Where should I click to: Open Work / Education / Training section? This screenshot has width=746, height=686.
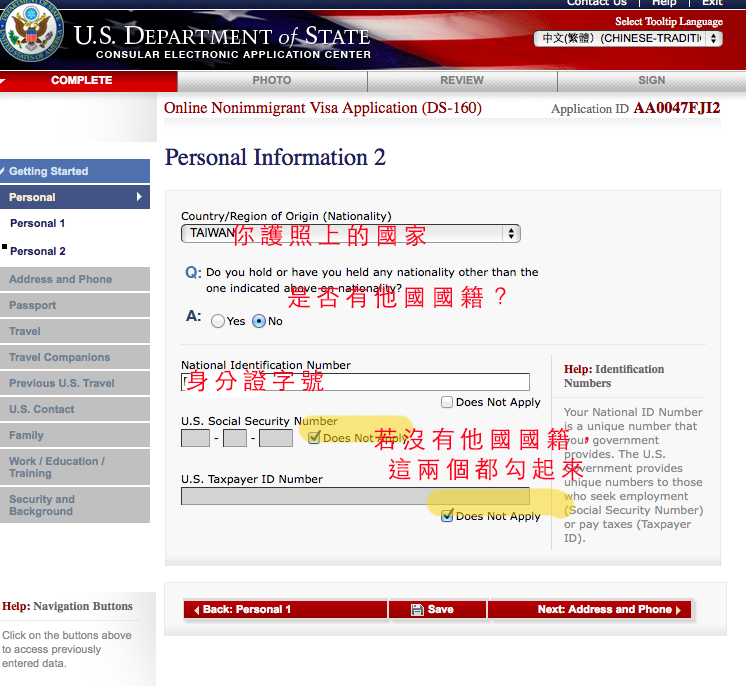(x=75, y=467)
